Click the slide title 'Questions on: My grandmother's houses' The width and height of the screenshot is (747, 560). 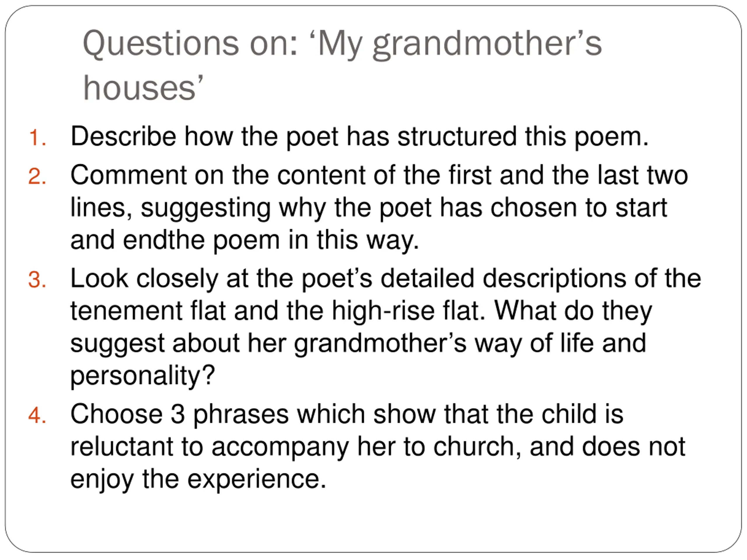[x=342, y=65]
